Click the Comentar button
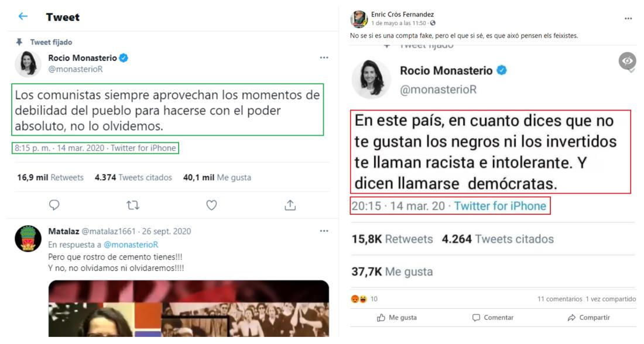This screenshot has width=644, height=344. tap(493, 317)
